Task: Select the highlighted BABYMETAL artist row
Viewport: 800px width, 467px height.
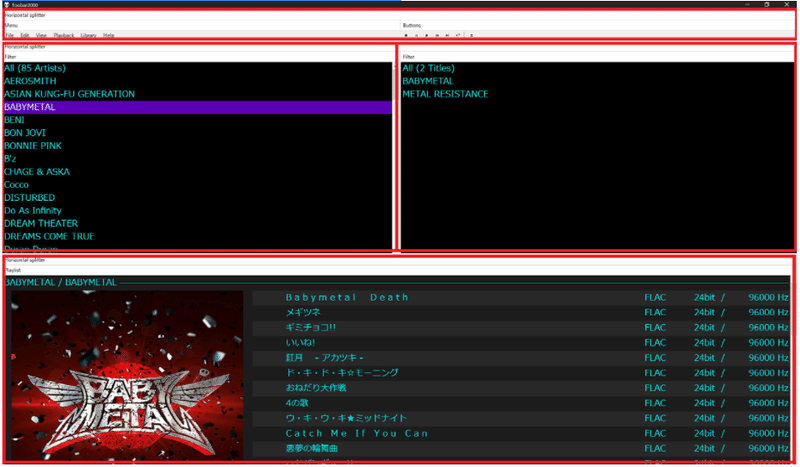Action: click(198, 107)
